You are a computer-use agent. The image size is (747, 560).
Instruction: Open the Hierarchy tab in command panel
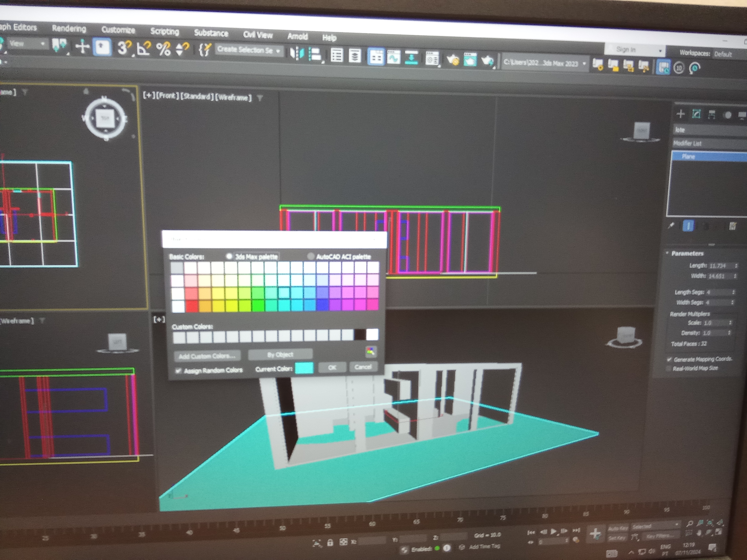click(712, 115)
